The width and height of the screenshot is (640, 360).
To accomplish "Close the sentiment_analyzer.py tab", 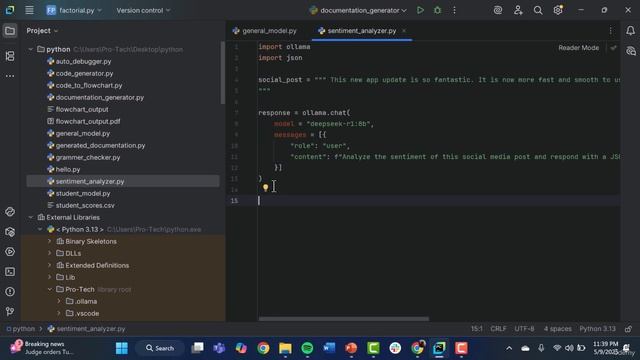I will [x=404, y=31].
